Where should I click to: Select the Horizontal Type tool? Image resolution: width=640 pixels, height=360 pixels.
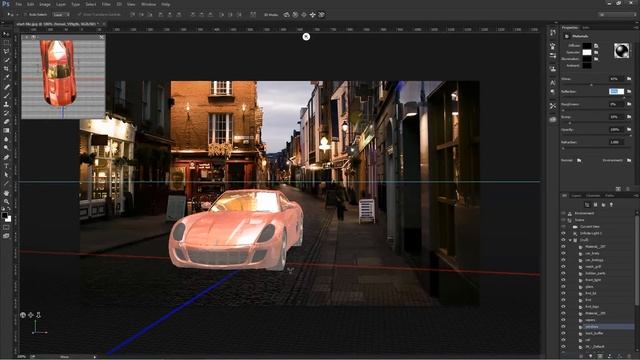tap(6, 166)
